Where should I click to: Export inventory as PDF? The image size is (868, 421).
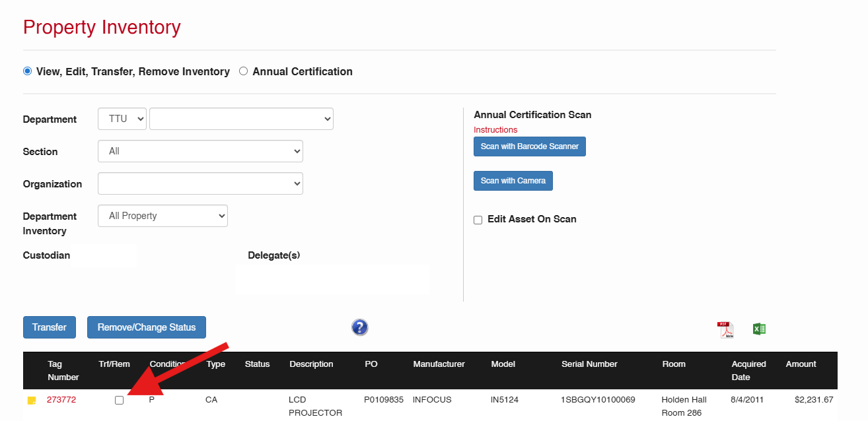pyautogui.click(x=725, y=329)
